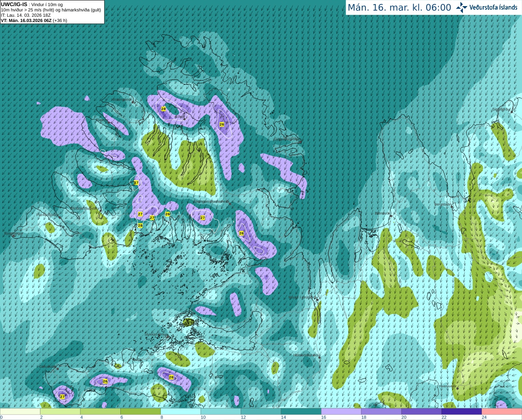The image size is (522, 420).
Task: Click the Gjögurflugvöllur station label
Action: coord(286,139)
